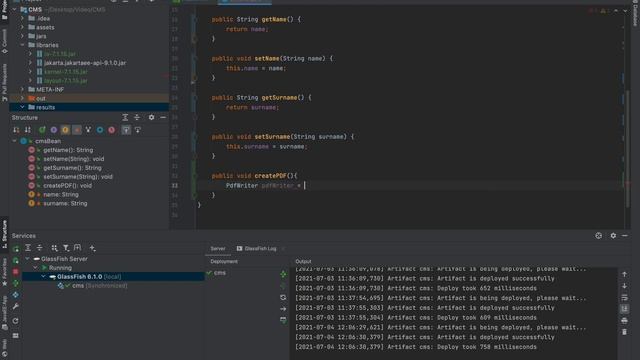
Task: Collapse the GlassFish Server node
Action: [28, 259]
